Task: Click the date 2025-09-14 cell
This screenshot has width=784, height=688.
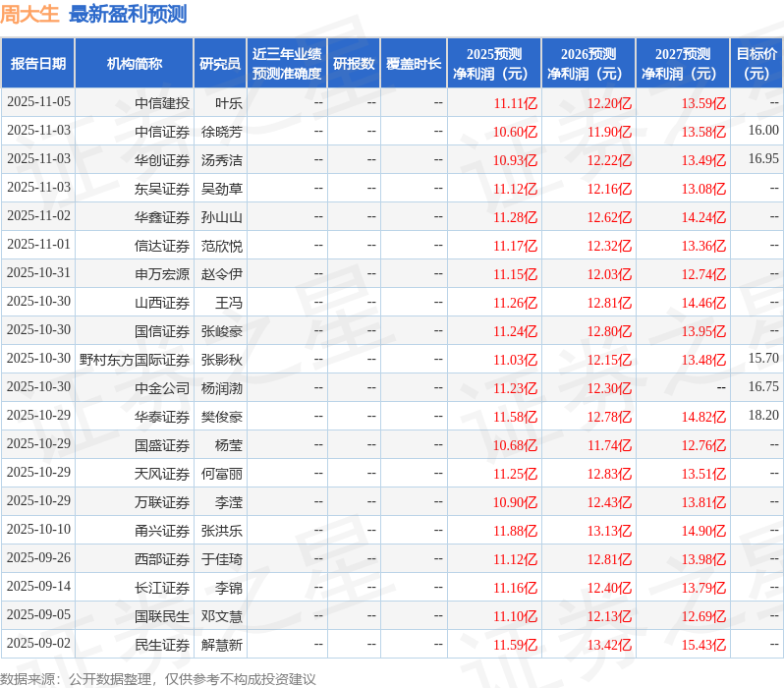Action: pos(38,587)
